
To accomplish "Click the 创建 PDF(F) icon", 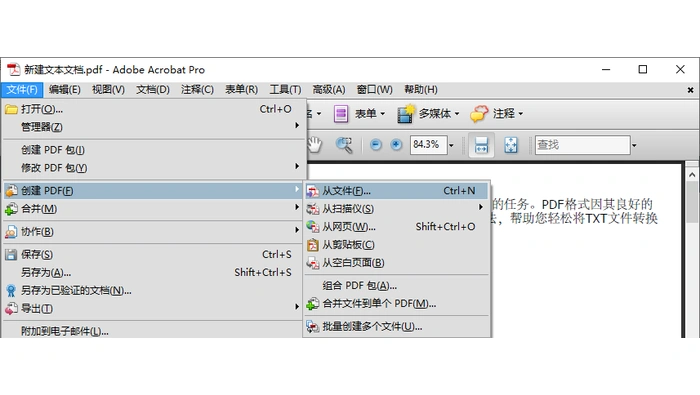I will click(11, 191).
